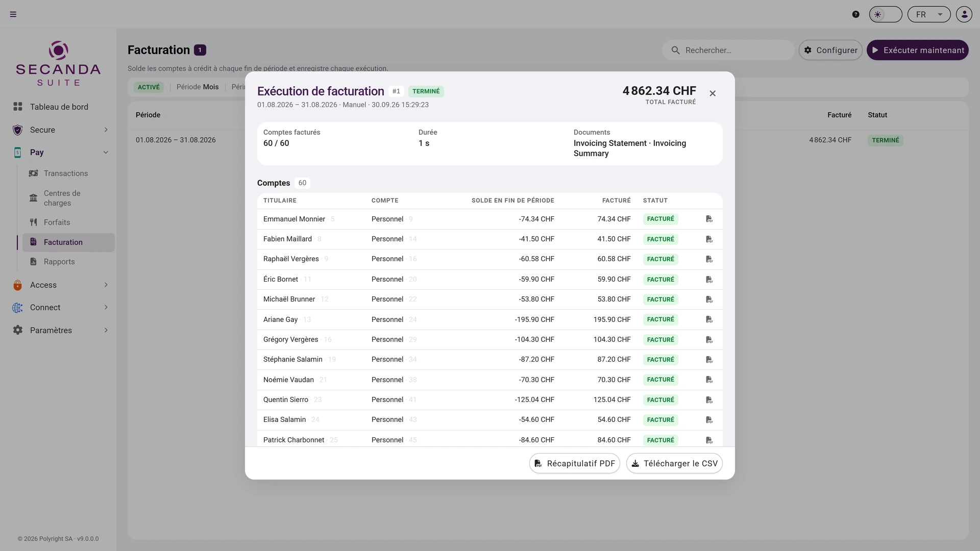Image resolution: width=980 pixels, height=551 pixels.
Task: Open PDF icon for Quentin Sierro
Action: pos(709,400)
